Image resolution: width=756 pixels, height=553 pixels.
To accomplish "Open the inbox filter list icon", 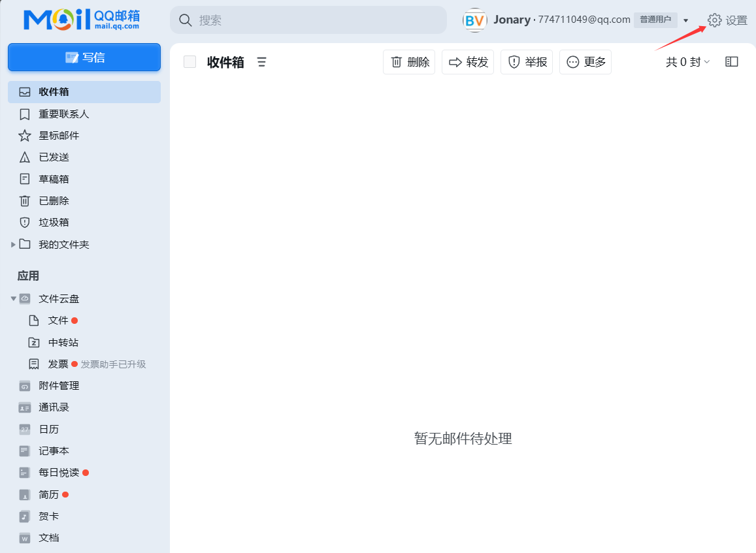I will point(261,62).
